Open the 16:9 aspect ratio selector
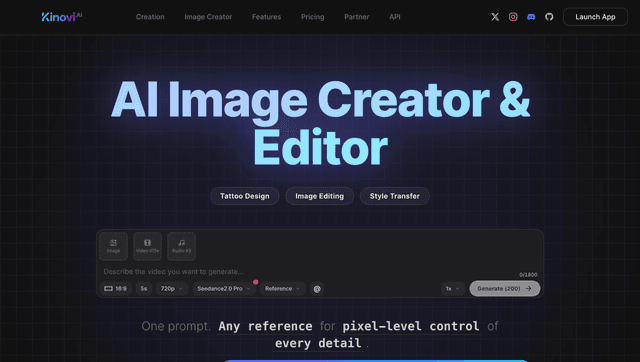The width and height of the screenshot is (640, 362). point(116,289)
